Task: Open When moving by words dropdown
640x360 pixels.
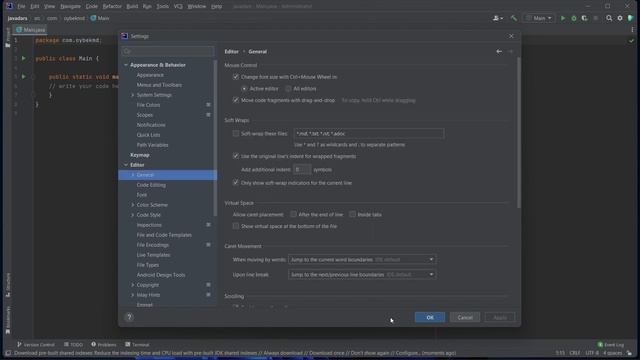Action: tap(362, 260)
